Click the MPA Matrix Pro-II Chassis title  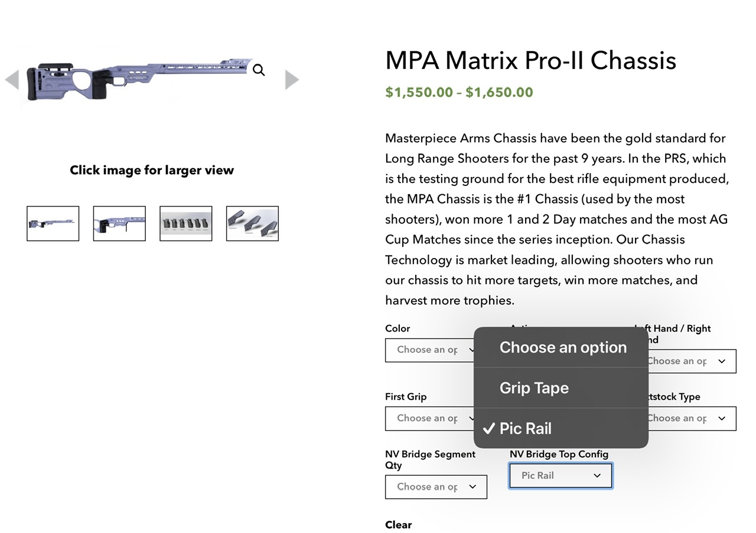[x=530, y=61]
